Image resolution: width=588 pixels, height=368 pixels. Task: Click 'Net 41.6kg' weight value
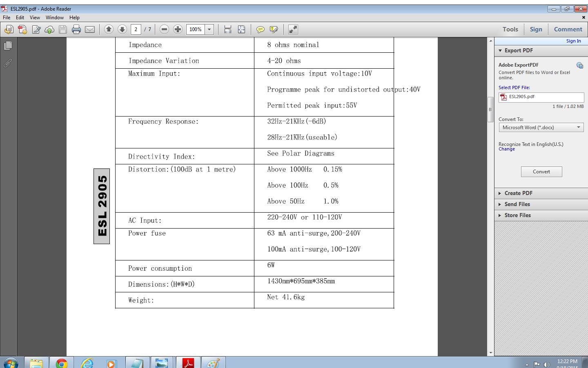coord(286,297)
